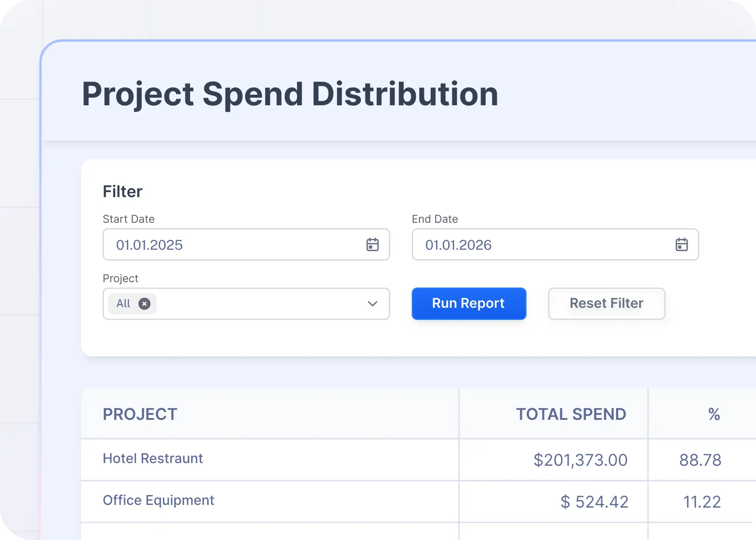The image size is (756, 540).
Task: Click the Filter section heading
Action: click(122, 191)
